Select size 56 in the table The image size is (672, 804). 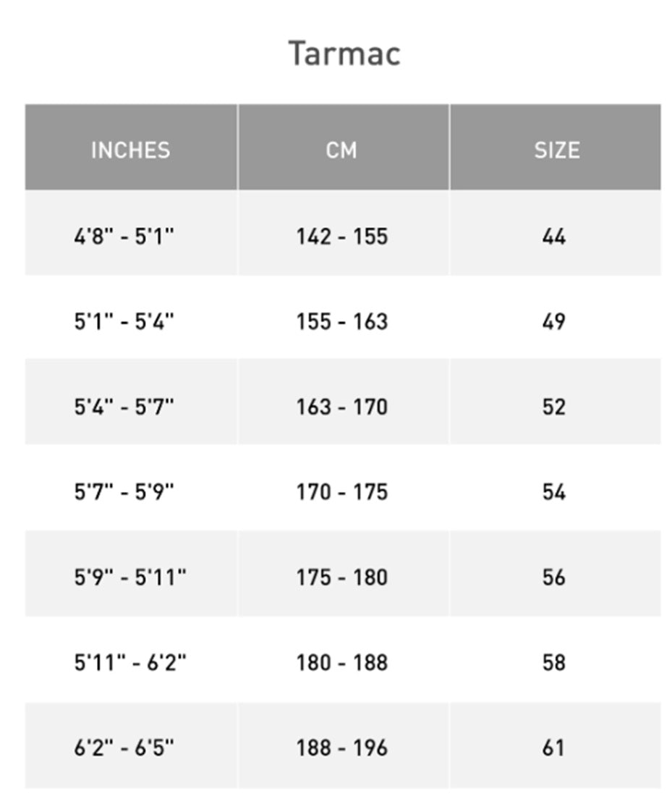point(554,577)
